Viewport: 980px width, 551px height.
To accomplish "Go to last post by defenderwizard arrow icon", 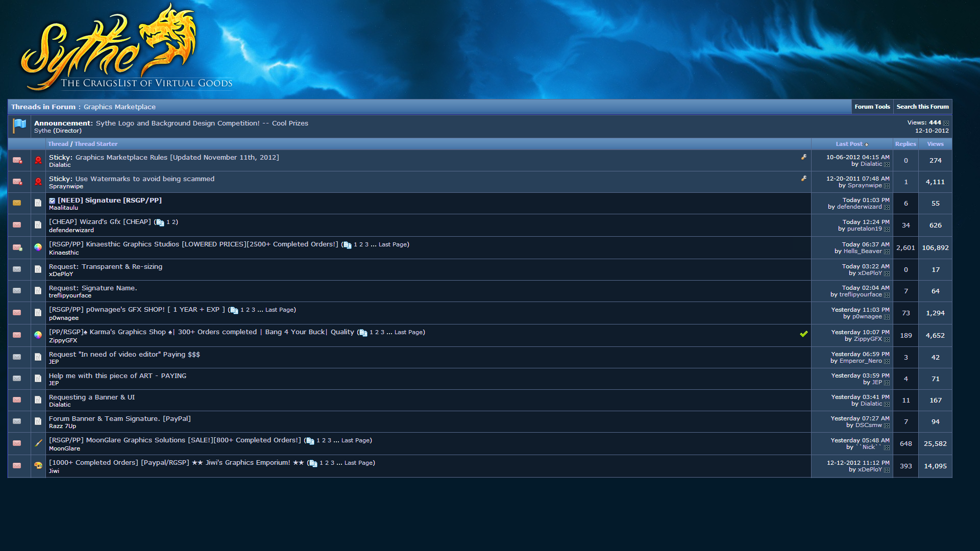I will (x=887, y=207).
